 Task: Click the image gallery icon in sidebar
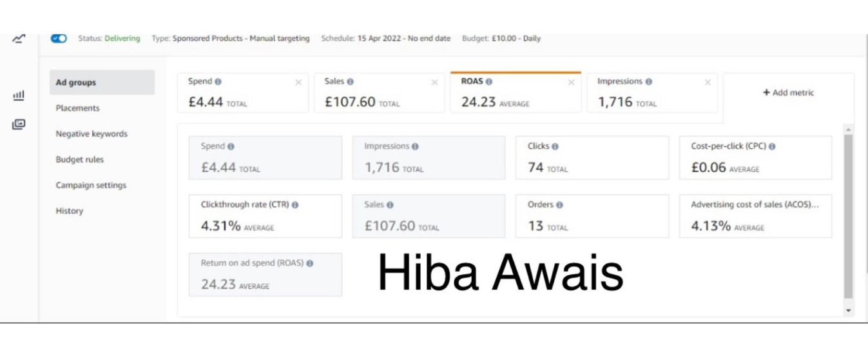[x=19, y=124]
